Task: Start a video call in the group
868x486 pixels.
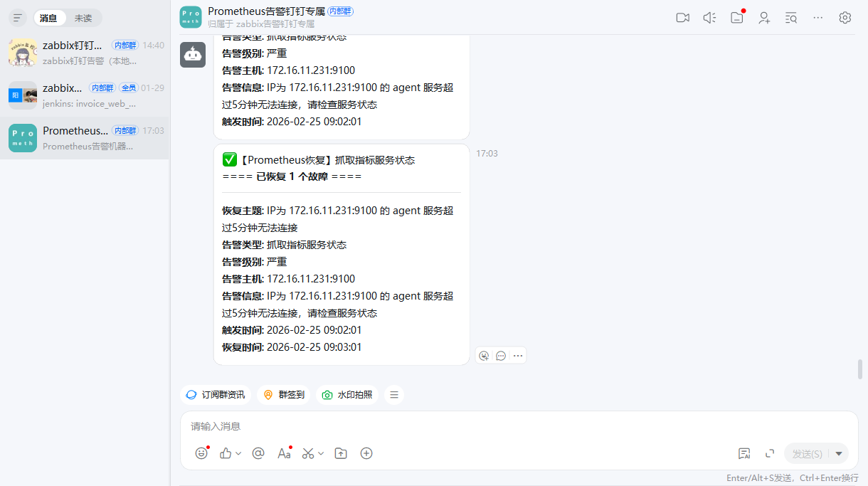Action: [x=682, y=18]
